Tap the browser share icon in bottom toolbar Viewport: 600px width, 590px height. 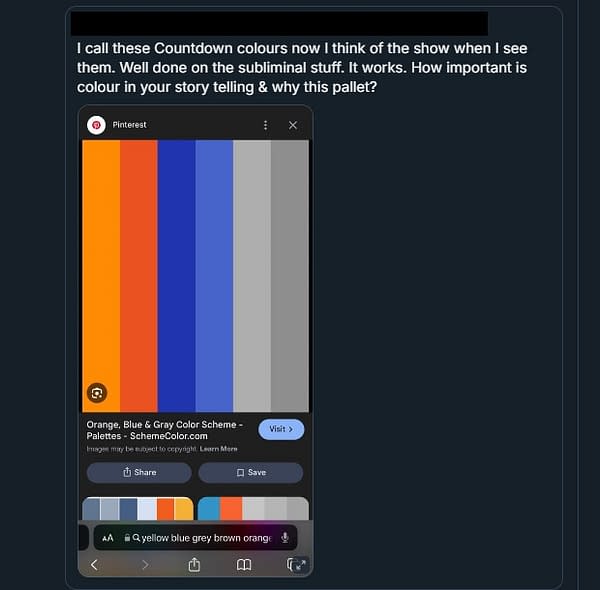194,564
